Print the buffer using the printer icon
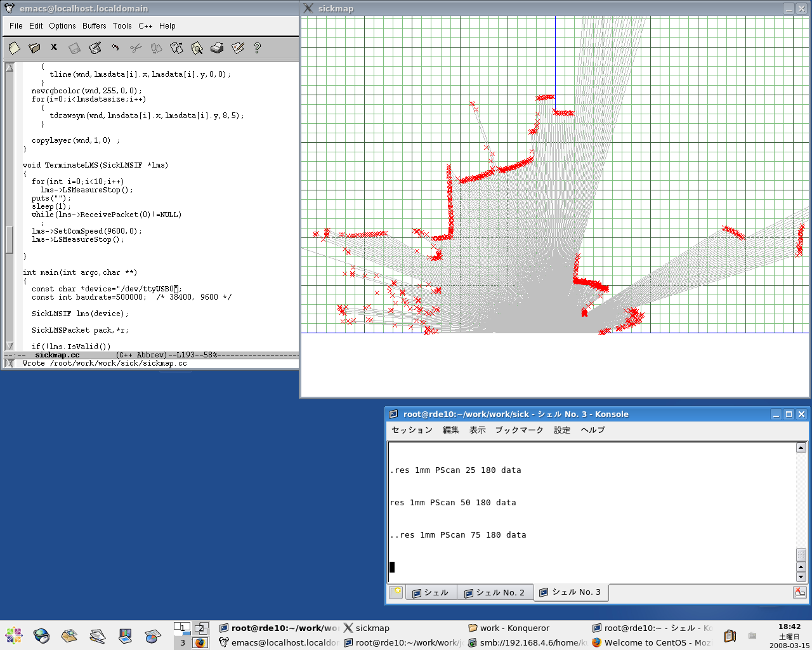The width and height of the screenshot is (812, 650). coord(217,48)
